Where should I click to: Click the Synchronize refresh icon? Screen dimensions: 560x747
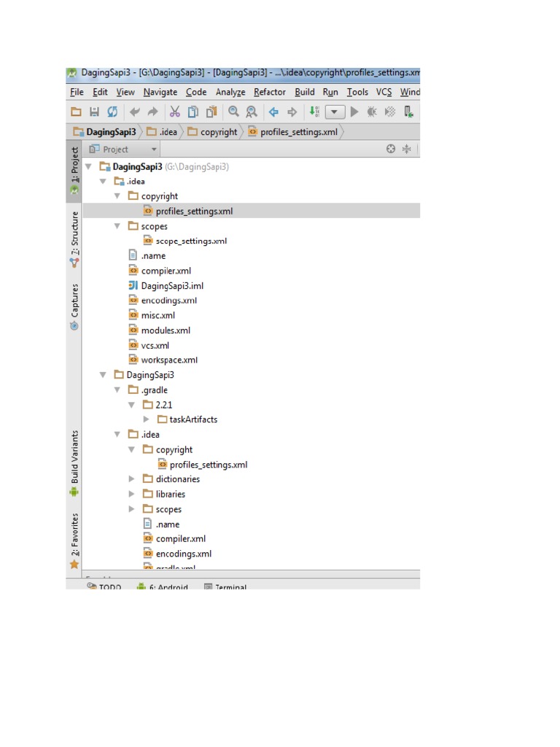[x=112, y=112]
